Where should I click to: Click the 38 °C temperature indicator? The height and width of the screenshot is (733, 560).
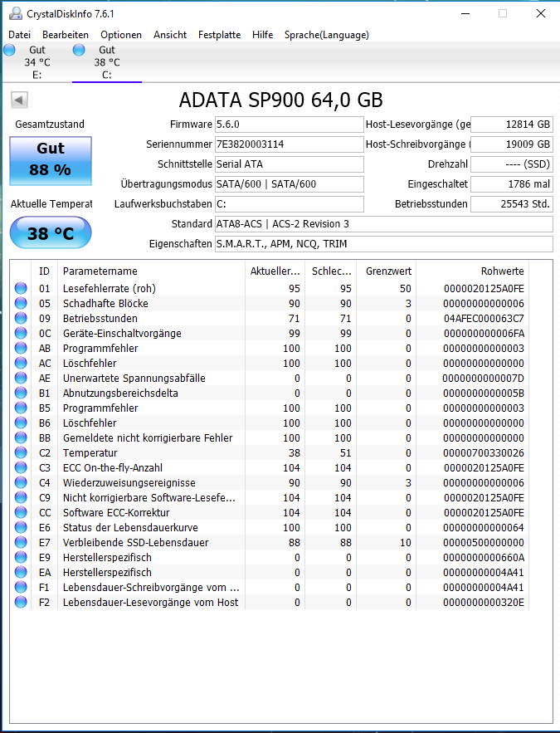pos(51,233)
